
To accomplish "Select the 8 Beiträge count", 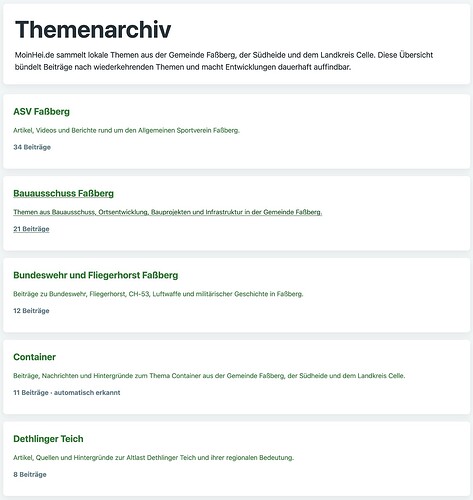I will tap(30, 474).
